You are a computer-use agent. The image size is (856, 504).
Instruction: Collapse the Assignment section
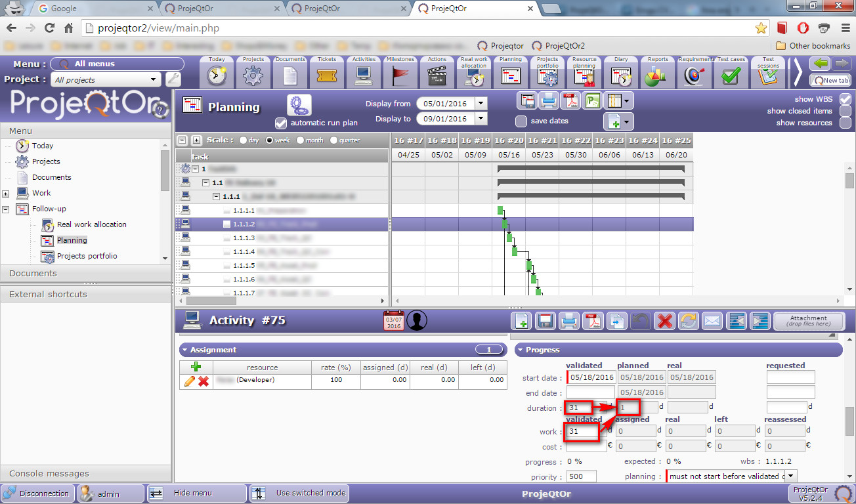185,350
